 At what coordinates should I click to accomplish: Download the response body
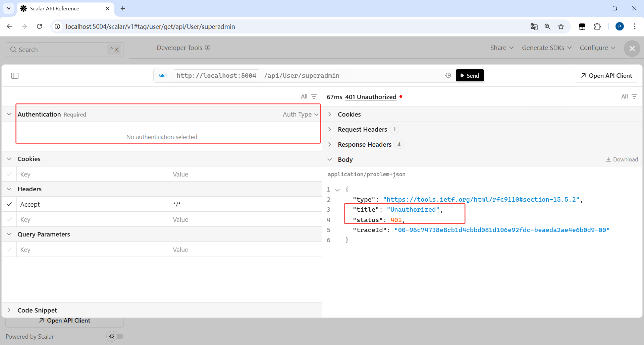click(x=622, y=159)
